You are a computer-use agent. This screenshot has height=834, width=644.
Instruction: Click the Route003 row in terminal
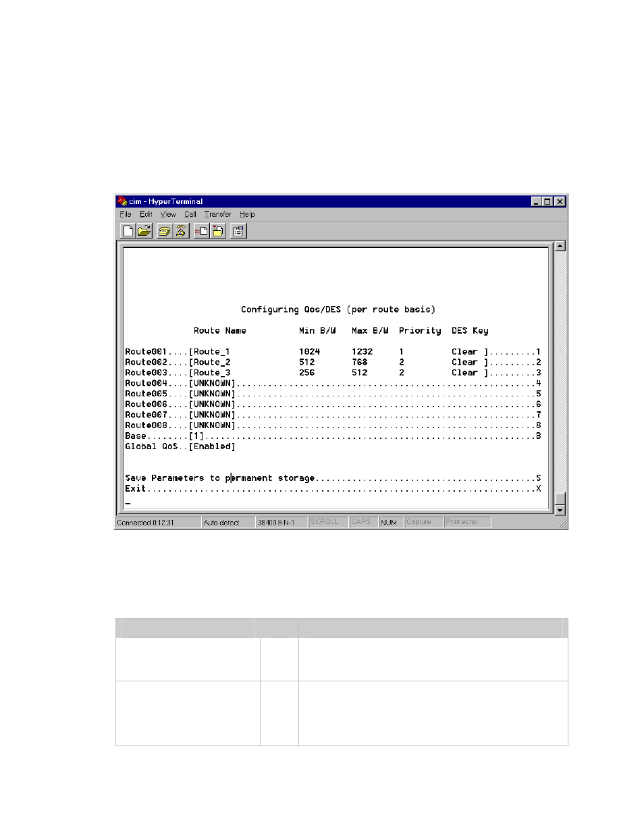click(333, 373)
